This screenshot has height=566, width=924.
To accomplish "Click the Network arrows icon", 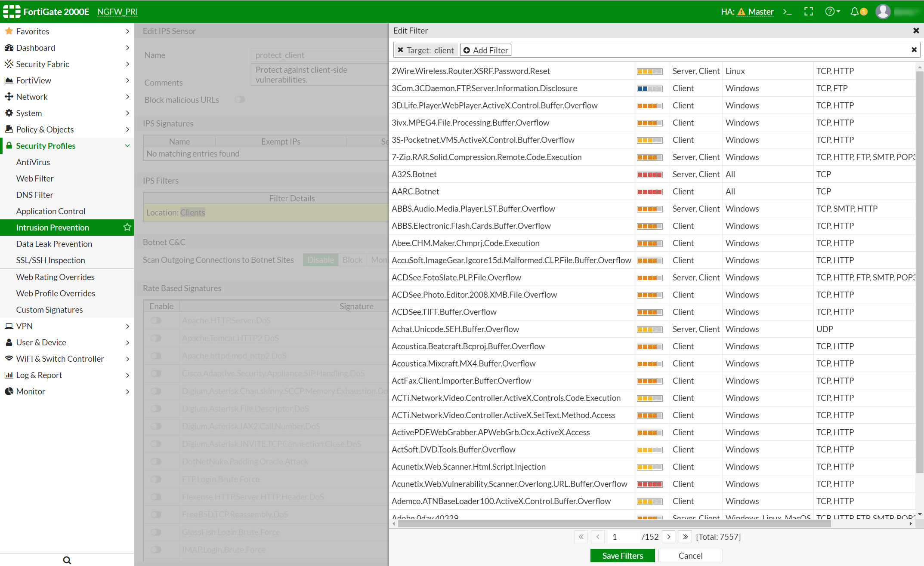I will tap(9, 96).
